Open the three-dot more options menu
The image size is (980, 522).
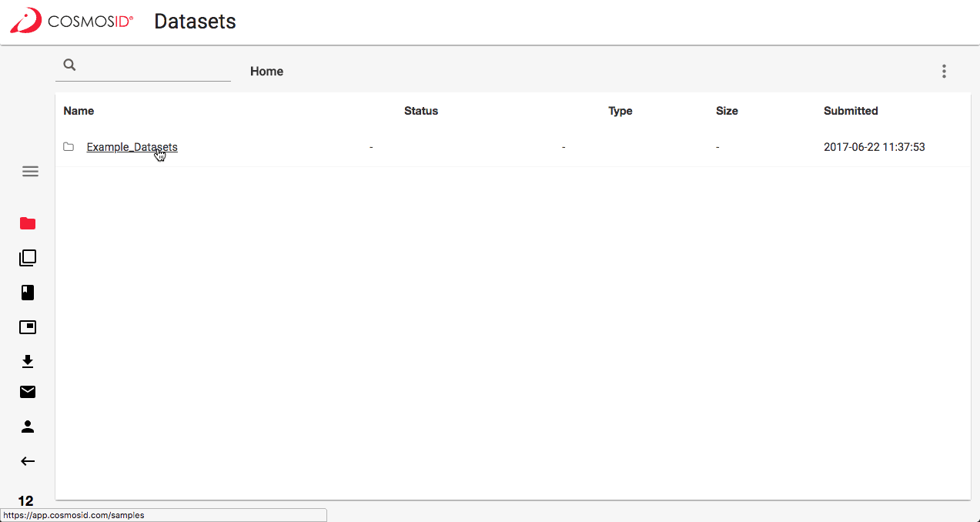click(x=944, y=72)
